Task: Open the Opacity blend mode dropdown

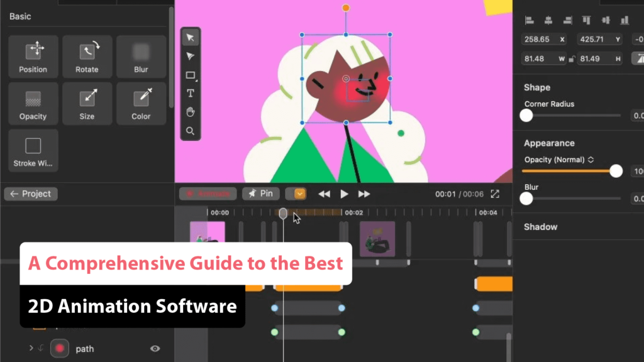Action: [591, 160]
